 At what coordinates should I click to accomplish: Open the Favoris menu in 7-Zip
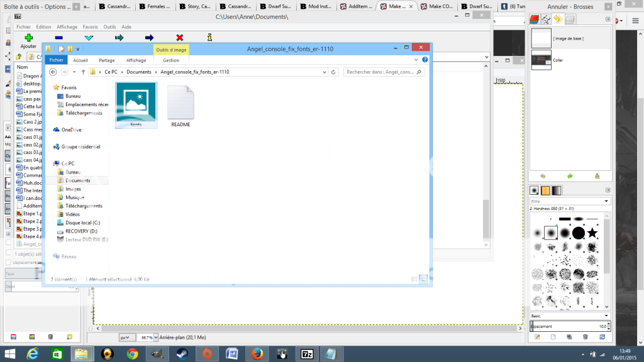[90, 27]
